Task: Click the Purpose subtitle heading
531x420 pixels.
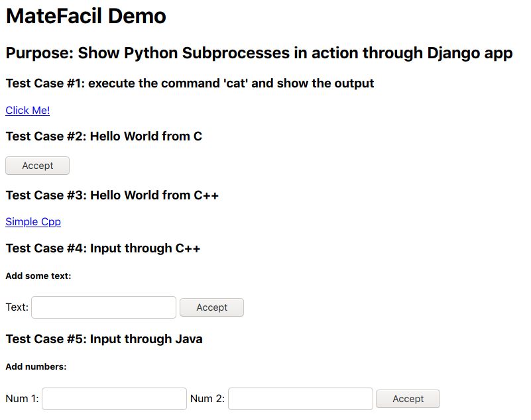Action: point(259,53)
